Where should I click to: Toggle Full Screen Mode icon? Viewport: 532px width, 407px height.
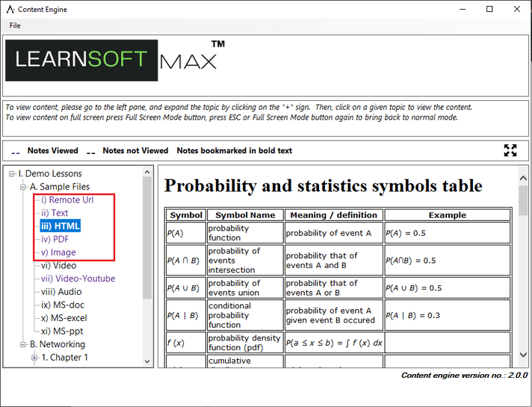510,150
